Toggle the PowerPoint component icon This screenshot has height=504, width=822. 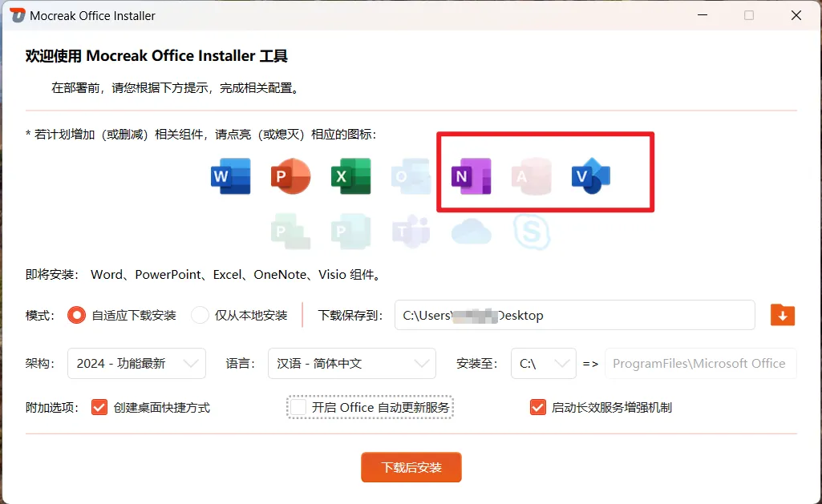tap(290, 176)
